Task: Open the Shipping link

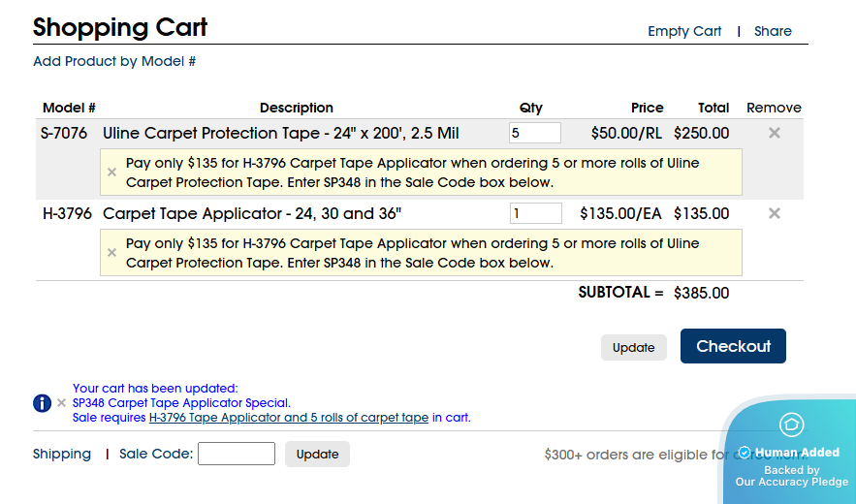Action: pyautogui.click(x=62, y=455)
